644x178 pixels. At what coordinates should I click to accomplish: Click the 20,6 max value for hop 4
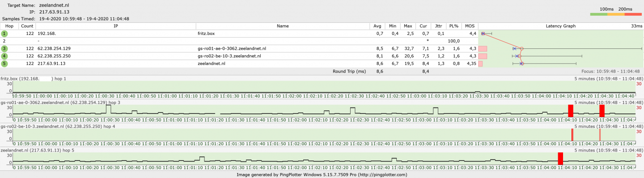407,56
